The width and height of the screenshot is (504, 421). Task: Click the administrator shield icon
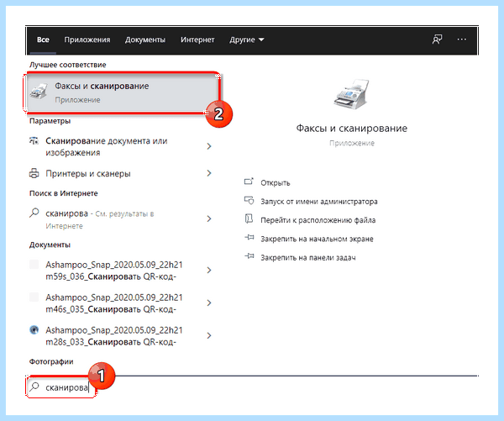pyautogui.click(x=249, y=201)
